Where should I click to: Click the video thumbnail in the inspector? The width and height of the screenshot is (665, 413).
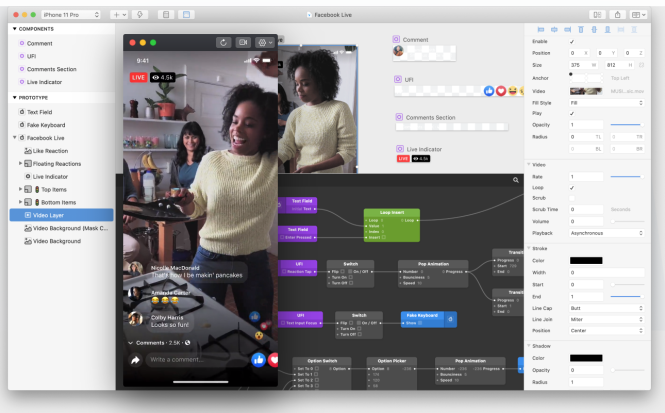pos(586,91)
